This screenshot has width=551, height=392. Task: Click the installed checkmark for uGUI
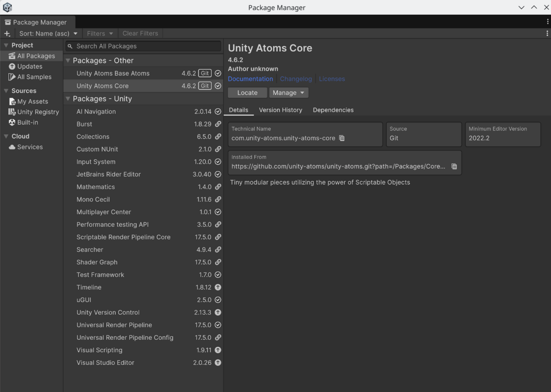point(218,300)
